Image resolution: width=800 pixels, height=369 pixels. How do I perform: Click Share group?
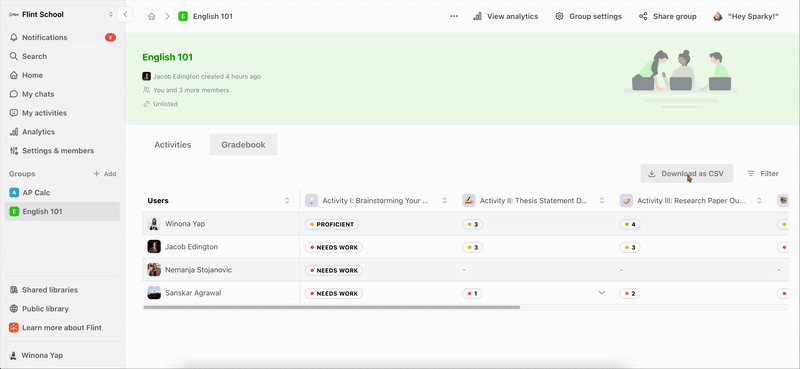pos(668,16)
